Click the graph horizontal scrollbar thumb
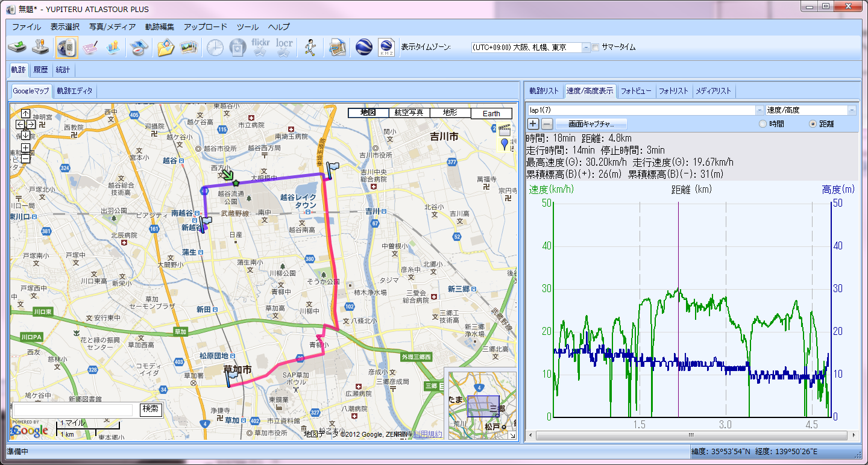868x465 pixels. tap(691, 435)
